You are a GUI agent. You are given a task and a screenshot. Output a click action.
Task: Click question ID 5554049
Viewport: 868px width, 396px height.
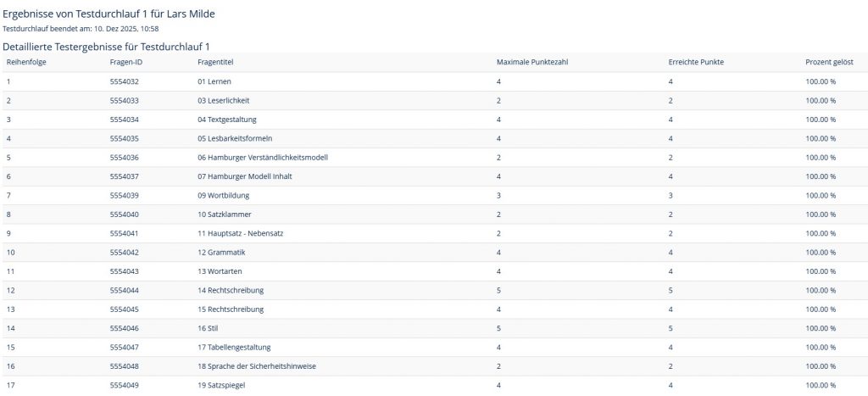click(124, 385)
